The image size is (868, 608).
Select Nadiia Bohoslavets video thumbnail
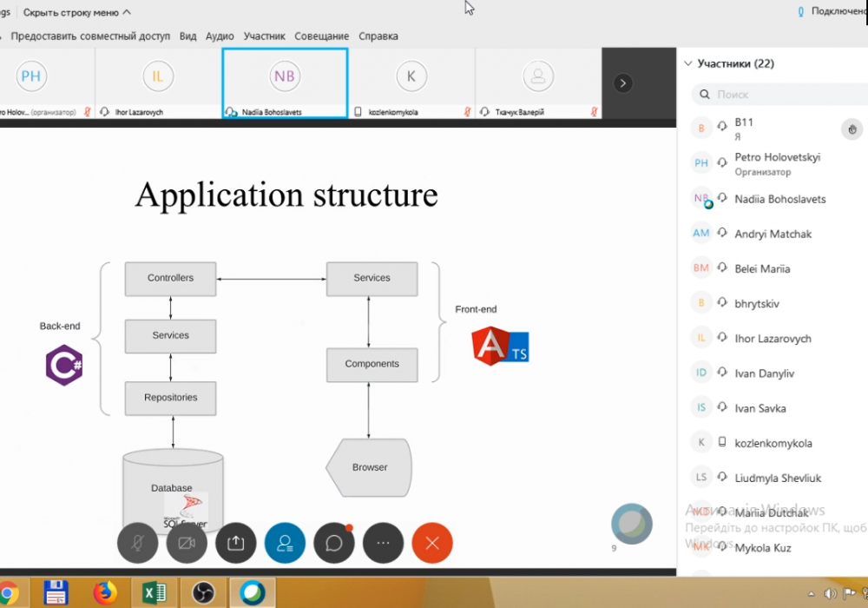pyautogui.click(x=285, y=83)
